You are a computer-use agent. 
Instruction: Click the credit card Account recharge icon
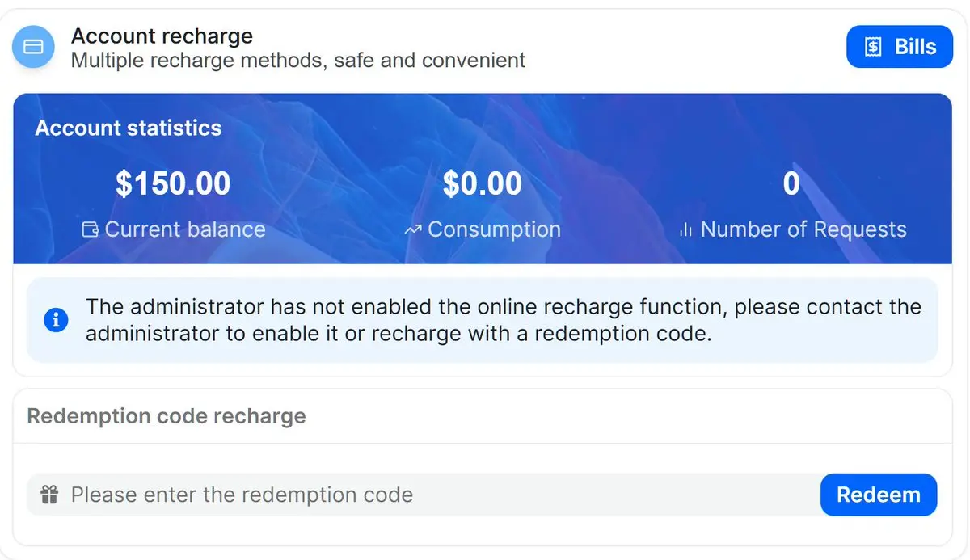[33, 47]
